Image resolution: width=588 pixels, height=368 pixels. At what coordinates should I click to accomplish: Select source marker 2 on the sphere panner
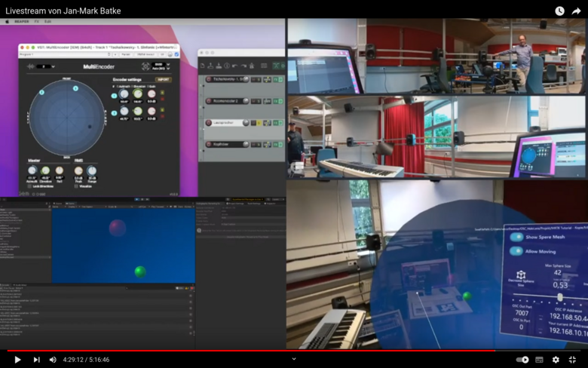41,92
